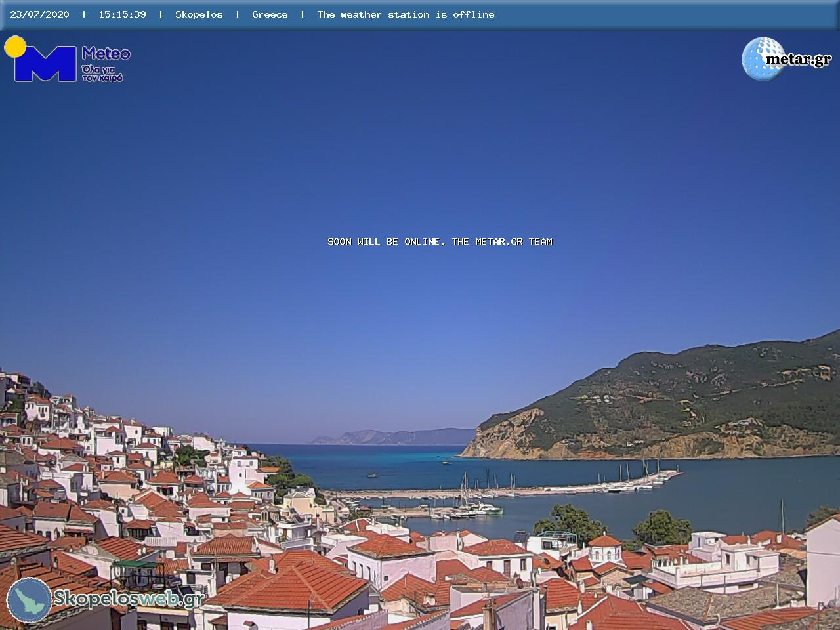Click the 'metar.gr' text label

798,59
